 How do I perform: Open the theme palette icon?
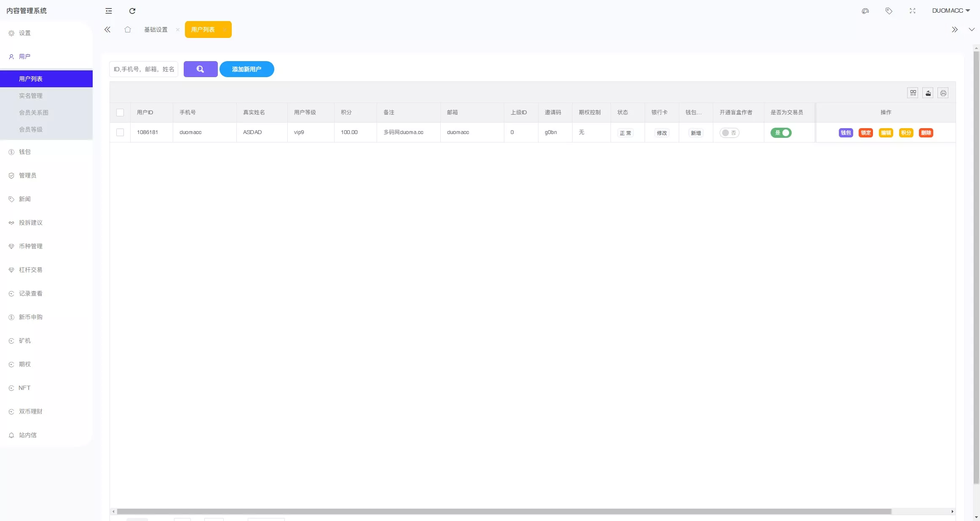865,11
